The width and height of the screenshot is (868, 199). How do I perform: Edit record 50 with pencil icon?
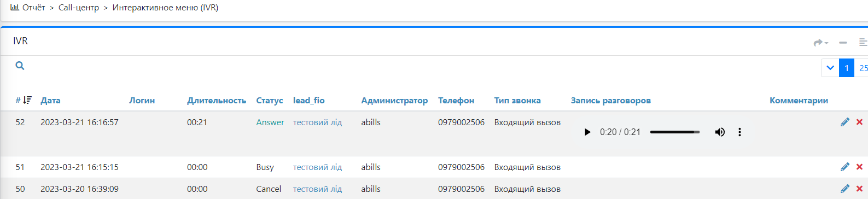coord(845,189)
